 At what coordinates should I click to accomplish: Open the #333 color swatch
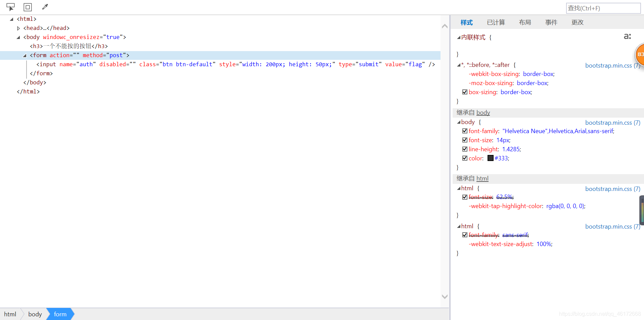pyautogui.click(x=491, y=158)
